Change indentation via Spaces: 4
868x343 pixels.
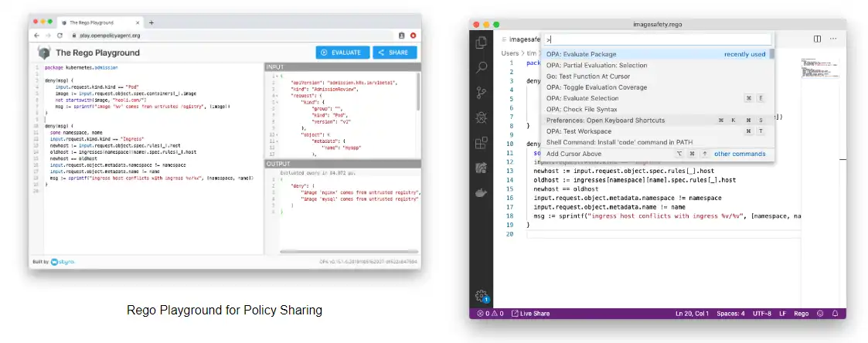pyautogui.click(x=730, y=314)
